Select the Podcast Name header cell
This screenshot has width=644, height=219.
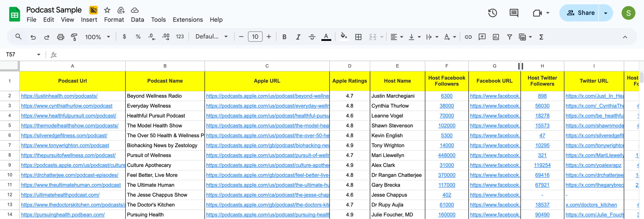165,81
